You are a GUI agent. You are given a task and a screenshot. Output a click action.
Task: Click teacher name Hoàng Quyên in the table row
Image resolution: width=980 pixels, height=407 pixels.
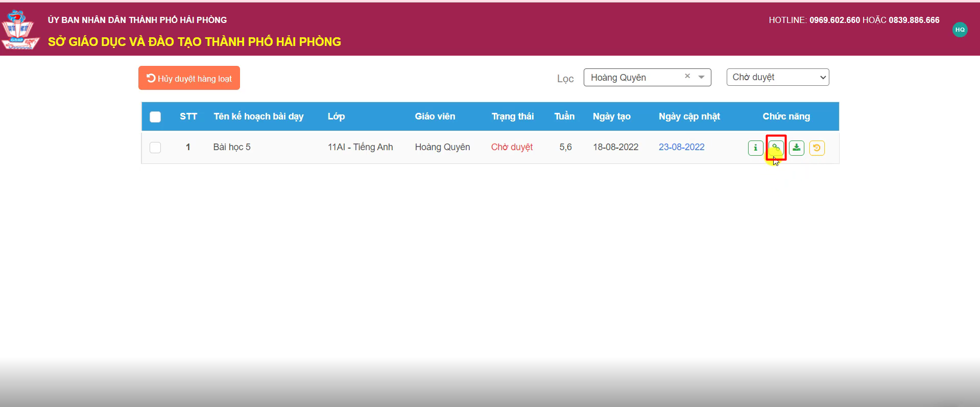pos(442,147)
